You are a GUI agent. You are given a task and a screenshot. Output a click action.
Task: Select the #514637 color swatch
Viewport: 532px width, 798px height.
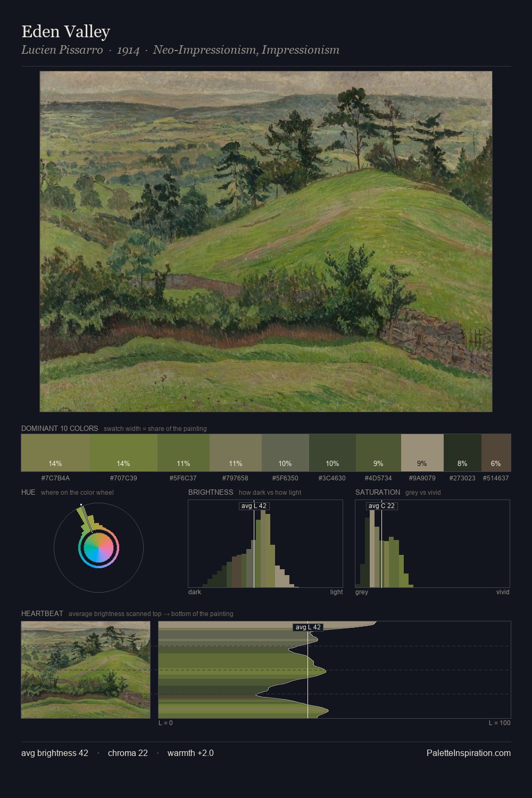point(496,453)
